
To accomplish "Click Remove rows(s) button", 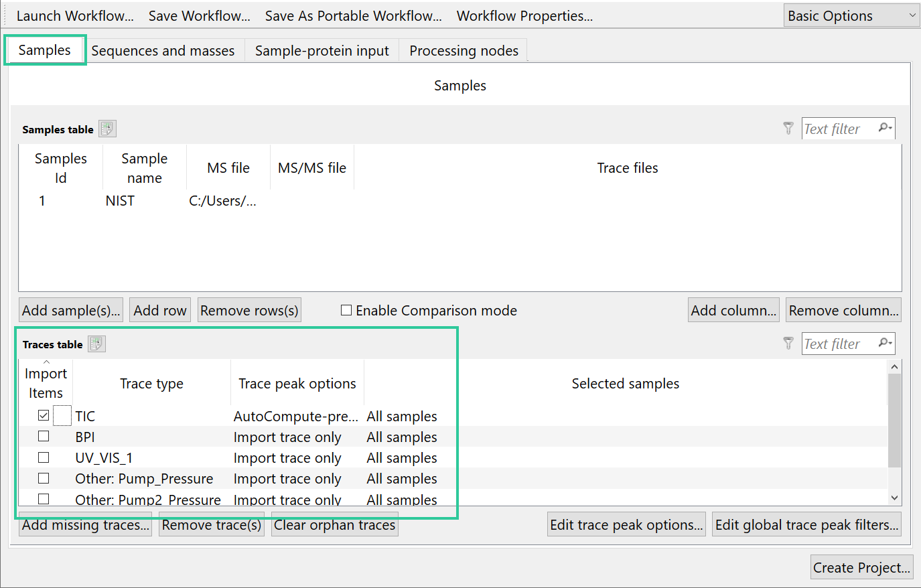I will pyautogui.click(x=249, y=310).
